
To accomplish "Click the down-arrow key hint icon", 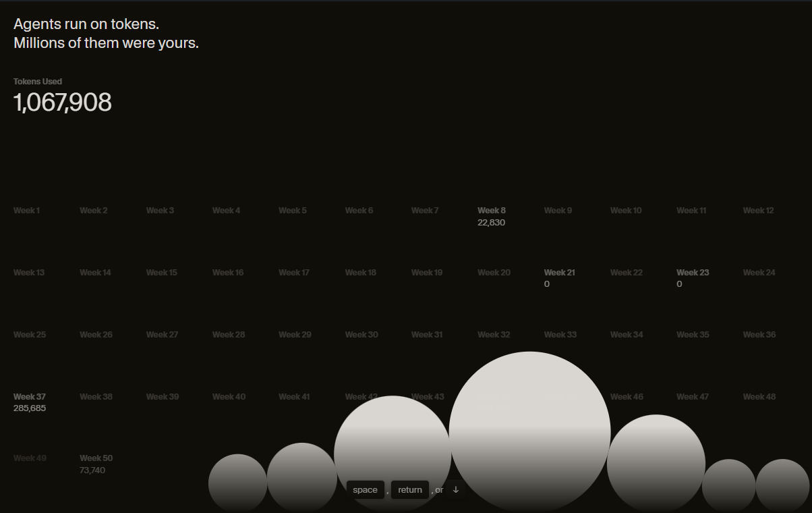I will tap(455, 489).
